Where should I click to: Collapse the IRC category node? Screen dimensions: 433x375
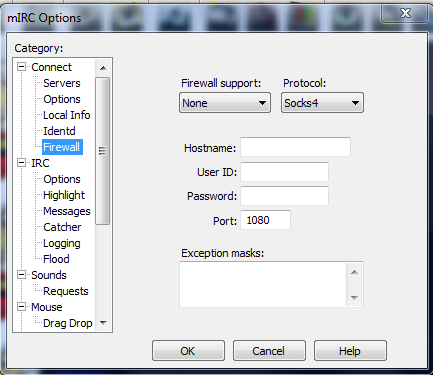point(21,163)
